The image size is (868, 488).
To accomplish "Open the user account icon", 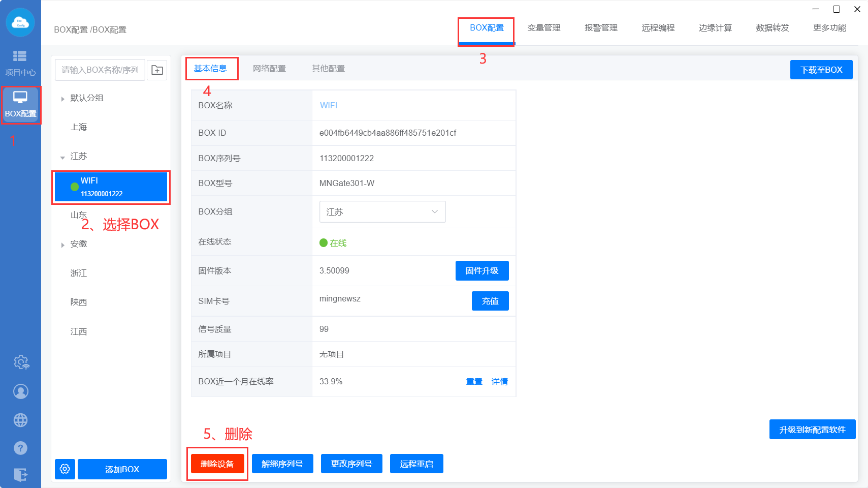I will tap(21, 391).
